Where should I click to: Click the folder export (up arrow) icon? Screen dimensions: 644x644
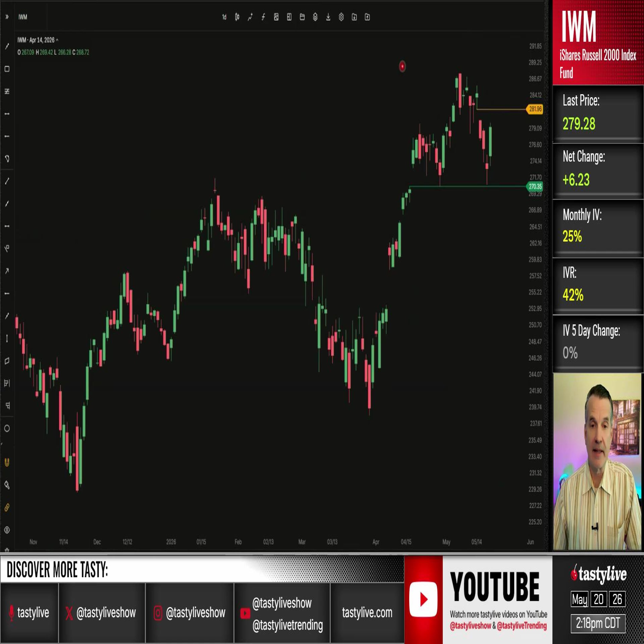(367, 17)
